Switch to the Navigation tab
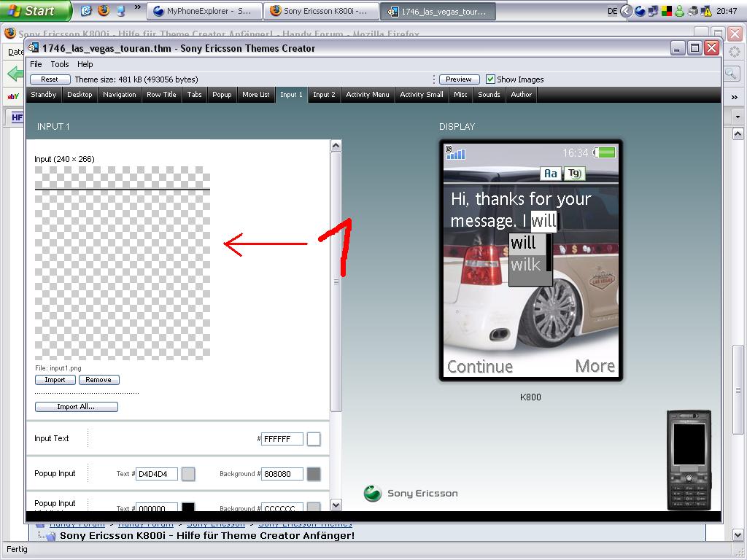 click(119, 95)
